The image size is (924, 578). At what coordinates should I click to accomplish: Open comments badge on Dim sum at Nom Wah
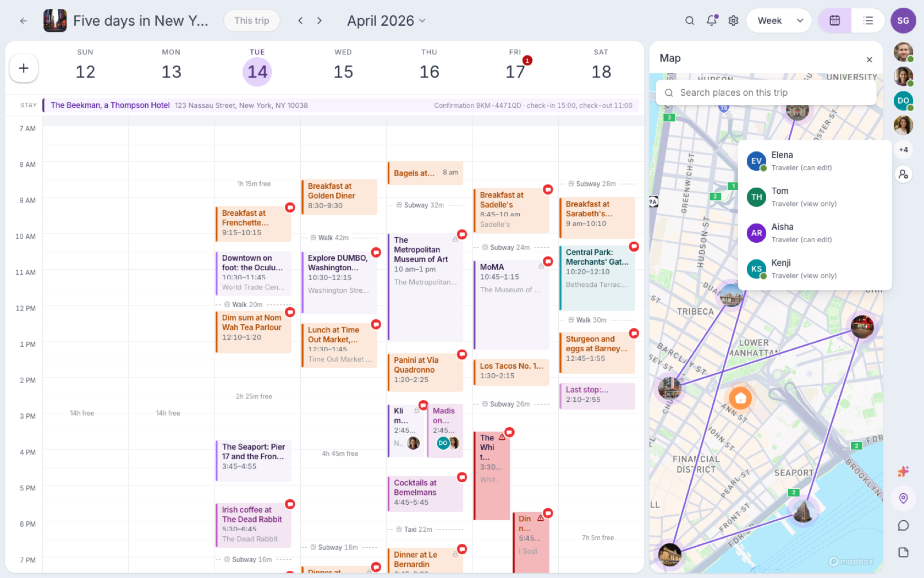(x=290, y=312)
